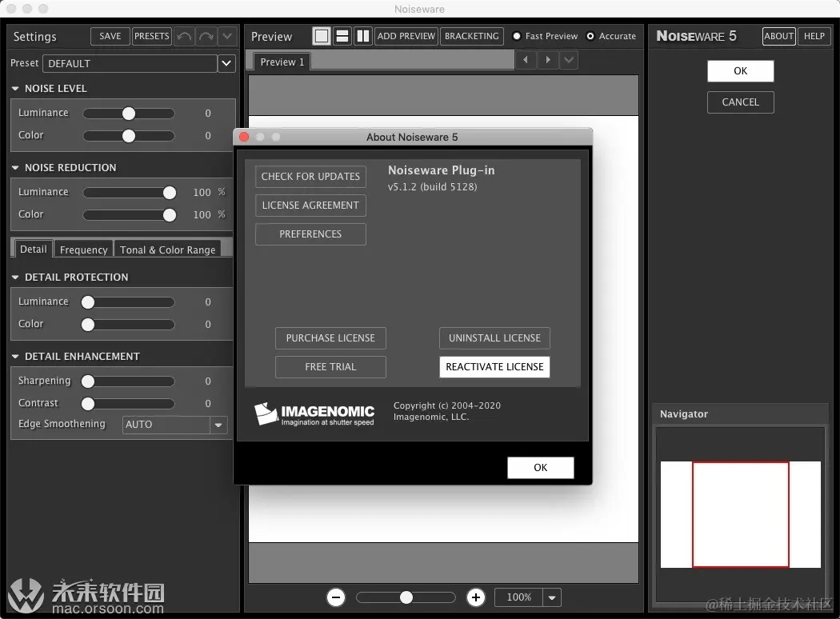Open the ABOUT button in Noiseware header
The height and width of the screenshot is (619, 840).
pos(779,36)
